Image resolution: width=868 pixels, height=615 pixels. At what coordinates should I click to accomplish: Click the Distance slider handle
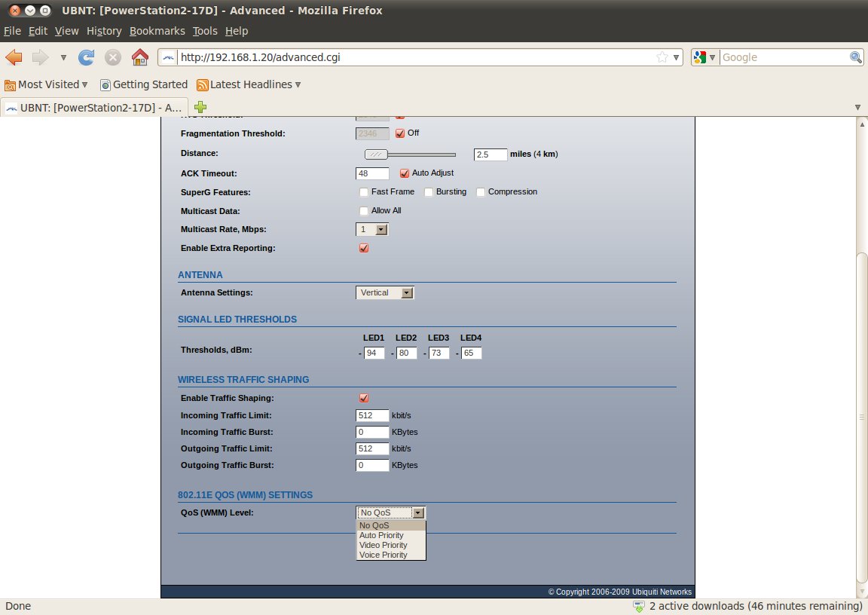(376, 155)
